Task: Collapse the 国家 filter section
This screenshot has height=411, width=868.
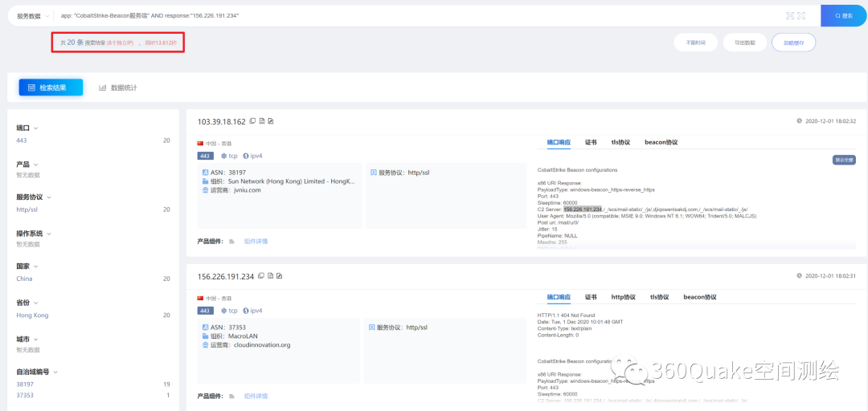Action: (36, 266)
